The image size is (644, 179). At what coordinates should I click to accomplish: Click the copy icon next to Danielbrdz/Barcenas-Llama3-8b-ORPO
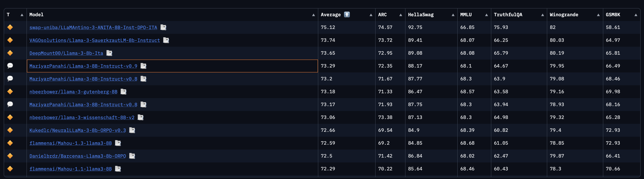click(132, 156)
